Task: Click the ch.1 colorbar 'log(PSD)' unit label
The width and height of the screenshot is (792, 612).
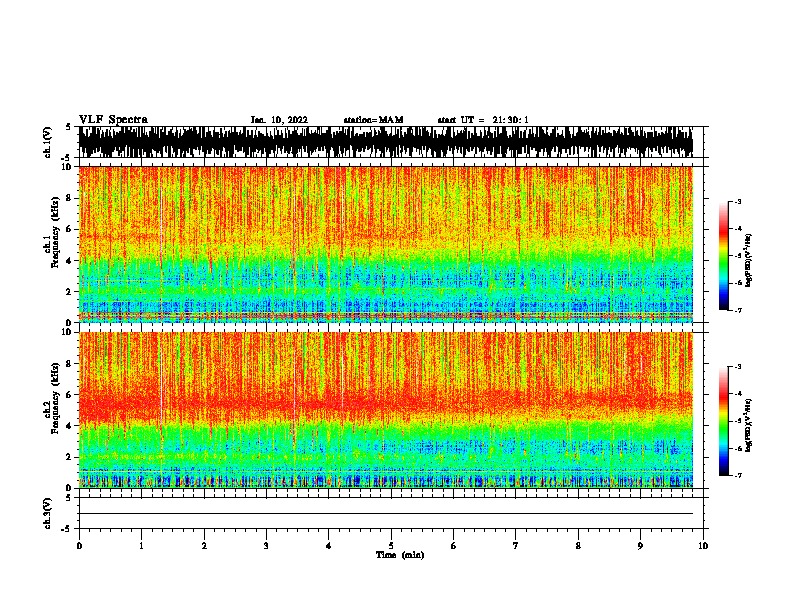Action: 749,261
